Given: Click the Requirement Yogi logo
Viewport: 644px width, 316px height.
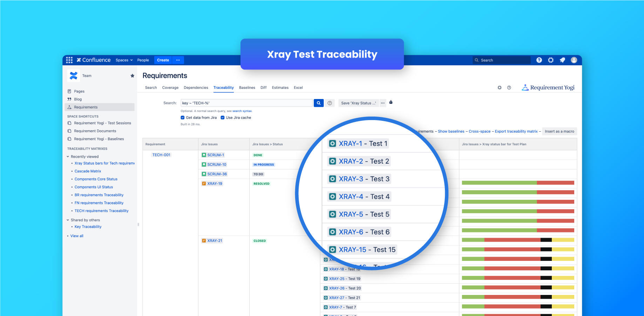Looking at the screenshot, I should (x=548, y=87).
